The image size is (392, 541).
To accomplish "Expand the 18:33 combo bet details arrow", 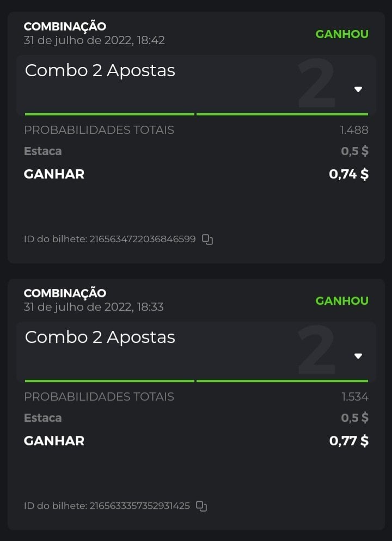I will point(358,356).
